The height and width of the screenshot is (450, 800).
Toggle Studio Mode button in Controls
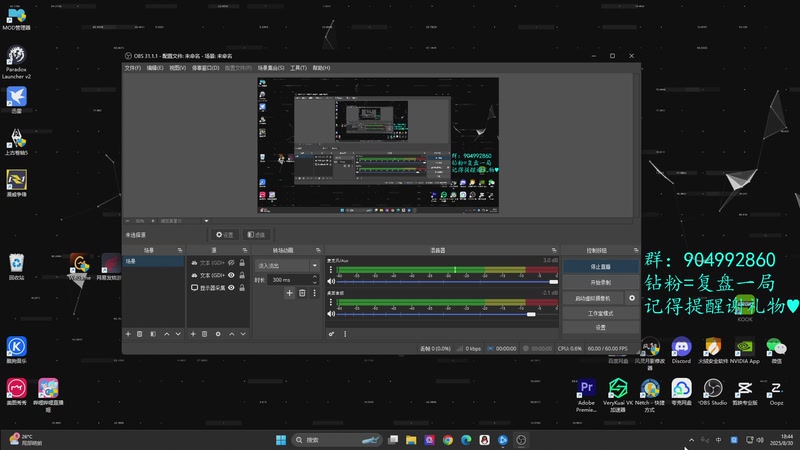601,313
